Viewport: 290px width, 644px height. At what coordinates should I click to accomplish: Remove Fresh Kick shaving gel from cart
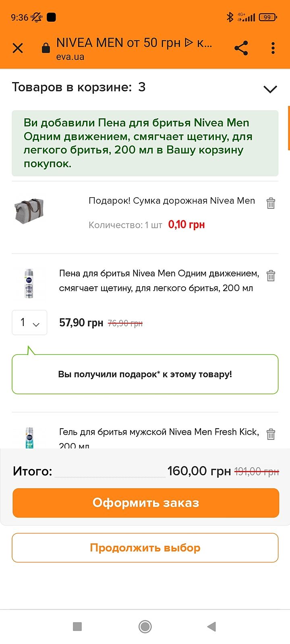point(271,434)
